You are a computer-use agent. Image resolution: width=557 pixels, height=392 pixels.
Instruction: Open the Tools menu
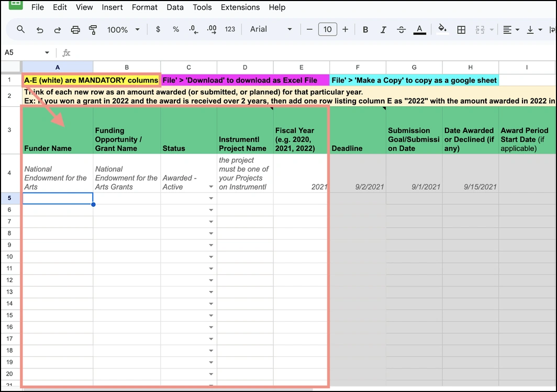tap(202, 7)
